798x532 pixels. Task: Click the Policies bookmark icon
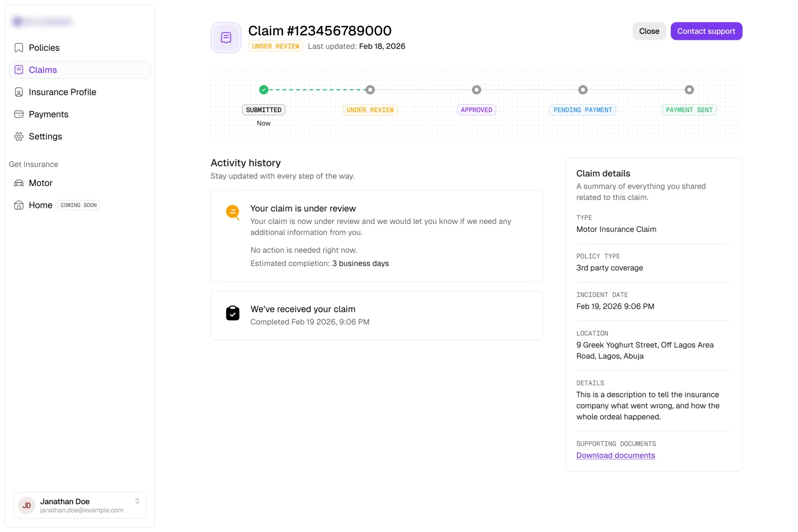tap(19, 48)
